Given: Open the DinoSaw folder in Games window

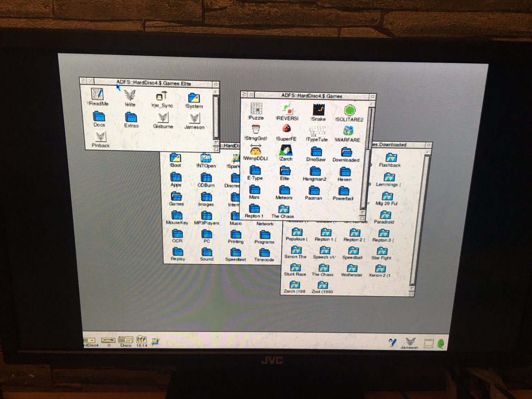Looking at the screenshot, I should [317, 151].
